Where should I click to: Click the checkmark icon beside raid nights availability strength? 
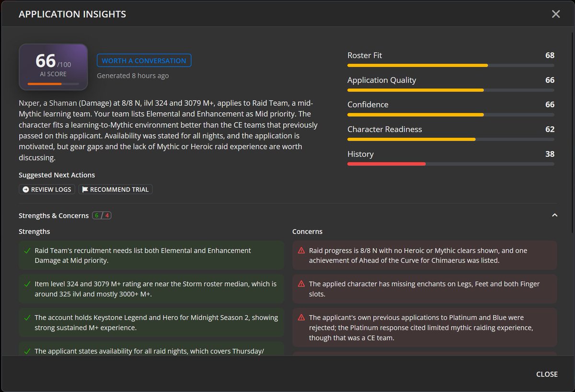click(x=27, y=351)
